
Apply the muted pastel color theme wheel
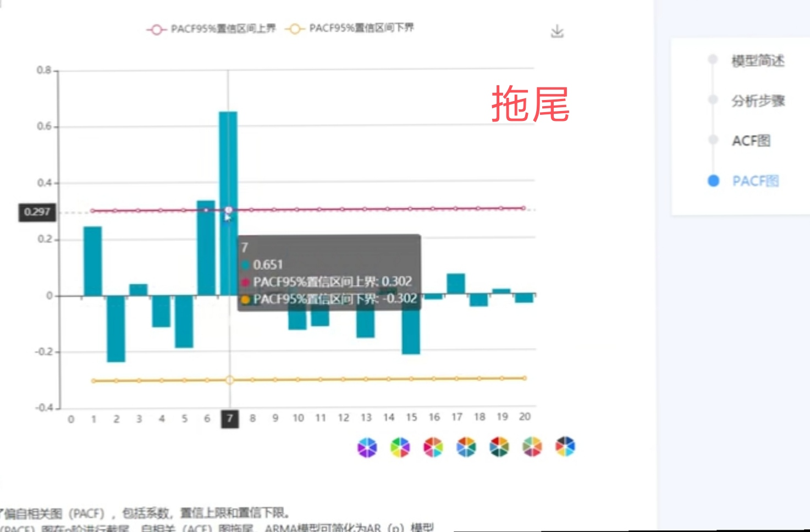[532, 447]
